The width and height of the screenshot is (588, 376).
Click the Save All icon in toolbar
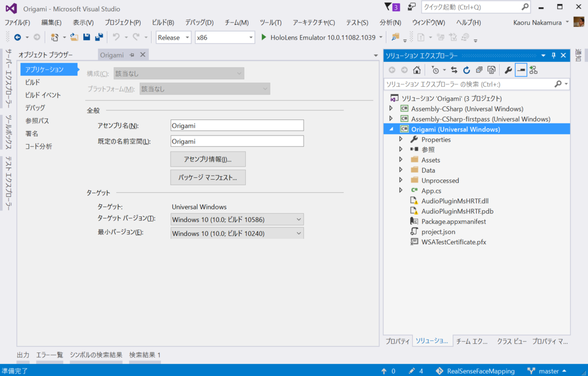[x=99, y=37]
